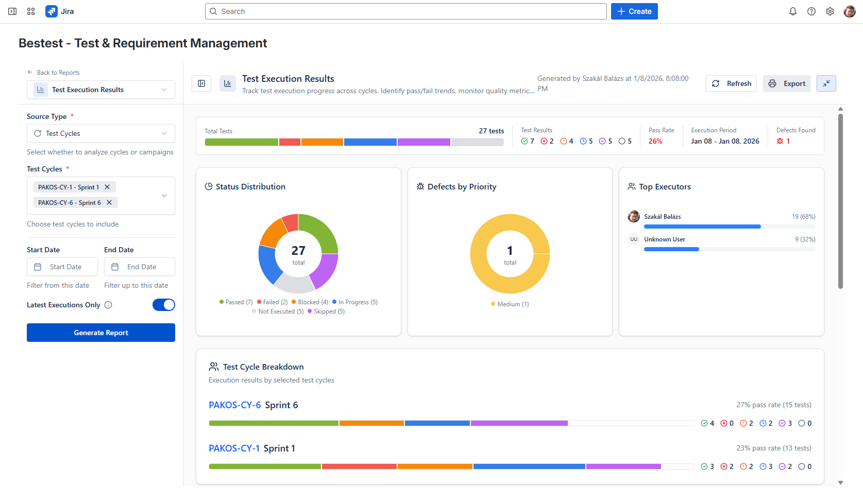The image size is (863, 504).
Task: Go Back to Reports
Action: (54, 72)
